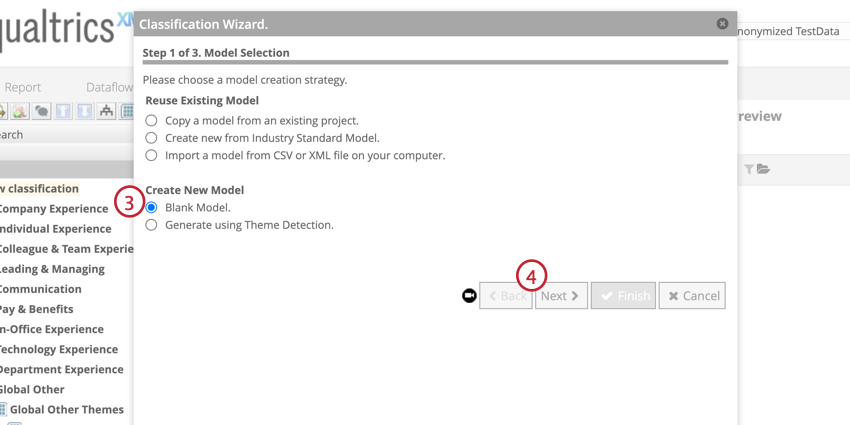
Task: Click the Back button in the wizard
Action: pyautogui.click(x=506, y=295)
